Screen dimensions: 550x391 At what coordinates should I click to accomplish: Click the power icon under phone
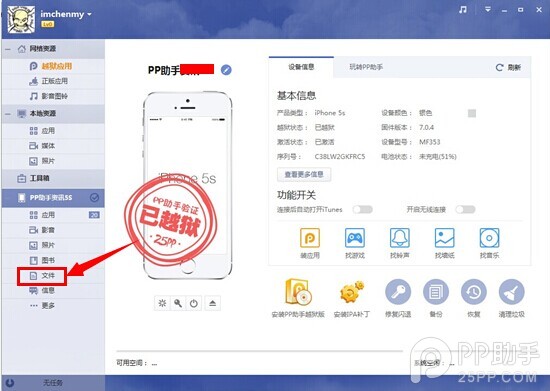click(x=194, y=303)
